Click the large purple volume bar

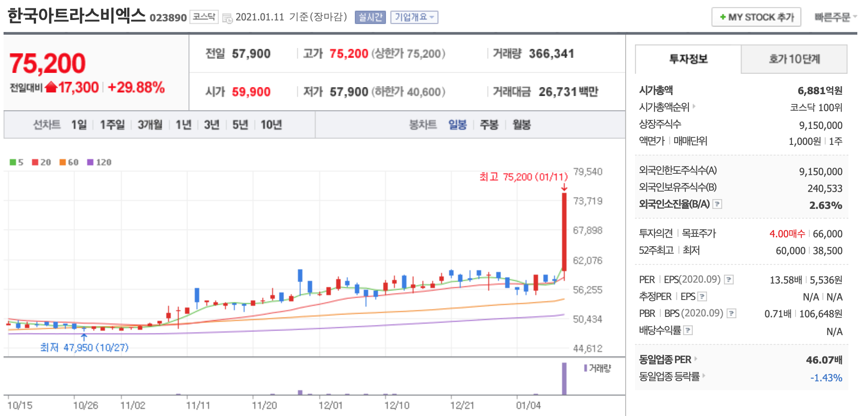click(564, 379)
